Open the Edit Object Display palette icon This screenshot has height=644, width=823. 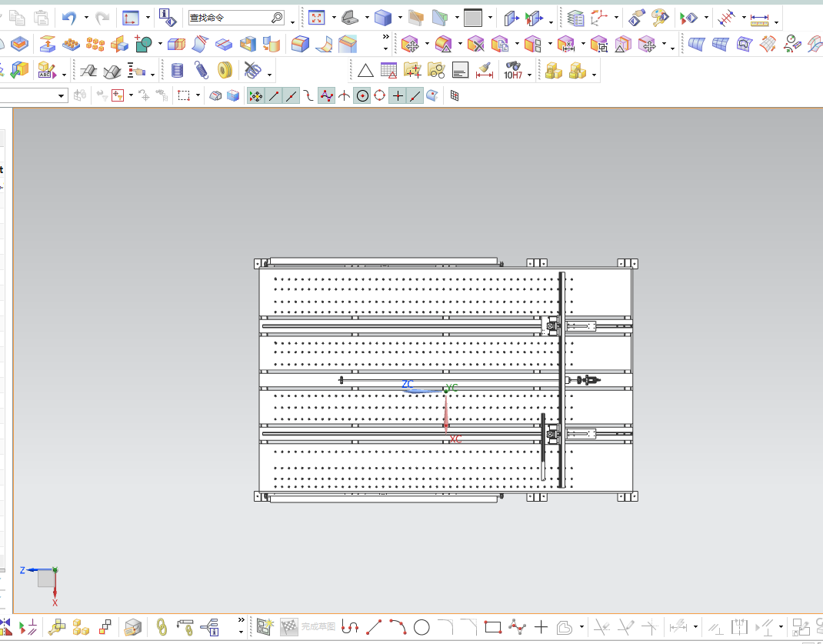[660, 18]
